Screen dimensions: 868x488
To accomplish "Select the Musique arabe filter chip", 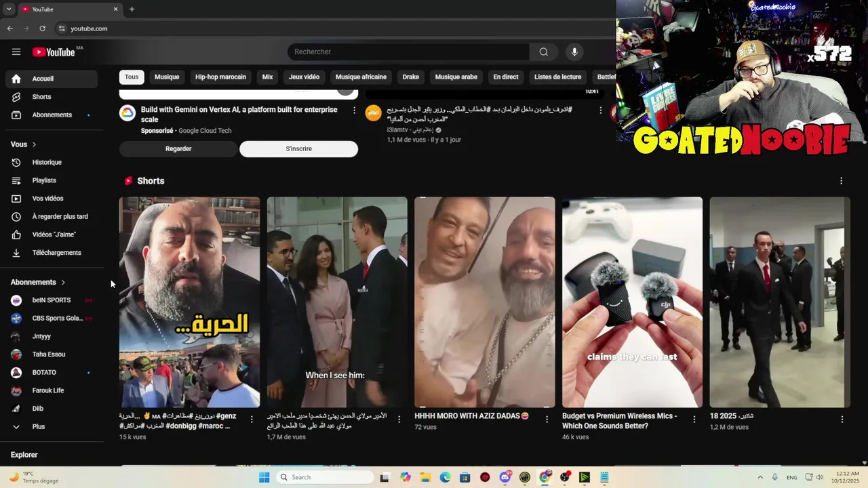I will point(456,77).
